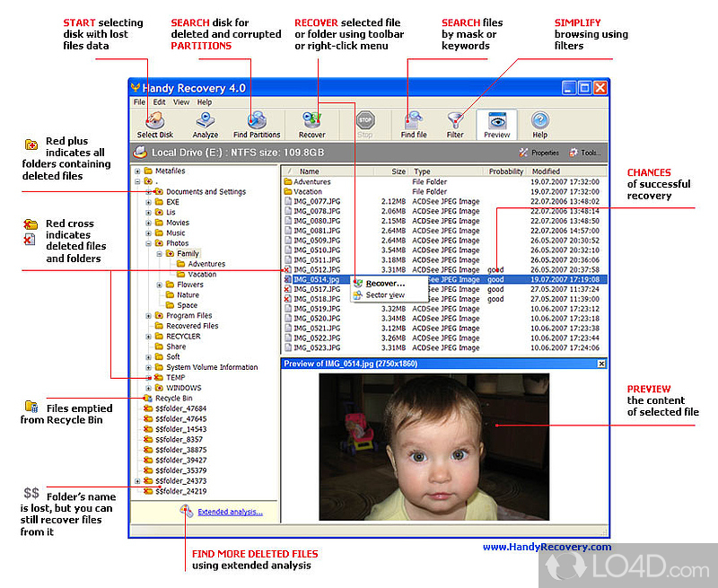Click the Extended analysis link
This screenshot has height=588, width=718.
[231, 512]
